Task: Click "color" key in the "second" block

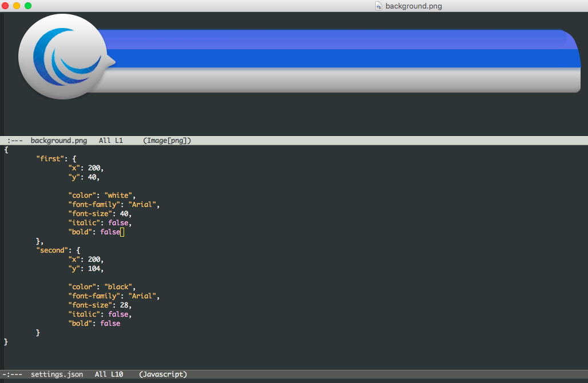Action: (x=82, y=287)
